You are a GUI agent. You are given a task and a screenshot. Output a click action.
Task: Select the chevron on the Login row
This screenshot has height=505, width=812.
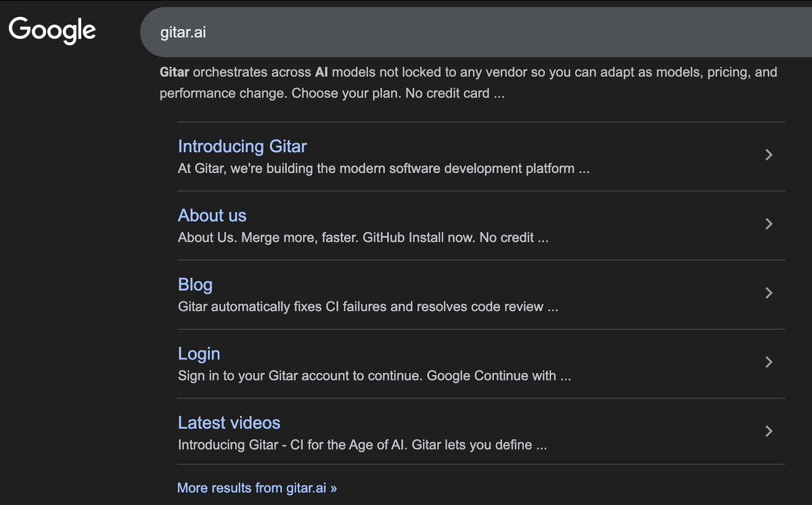point(768,362)
